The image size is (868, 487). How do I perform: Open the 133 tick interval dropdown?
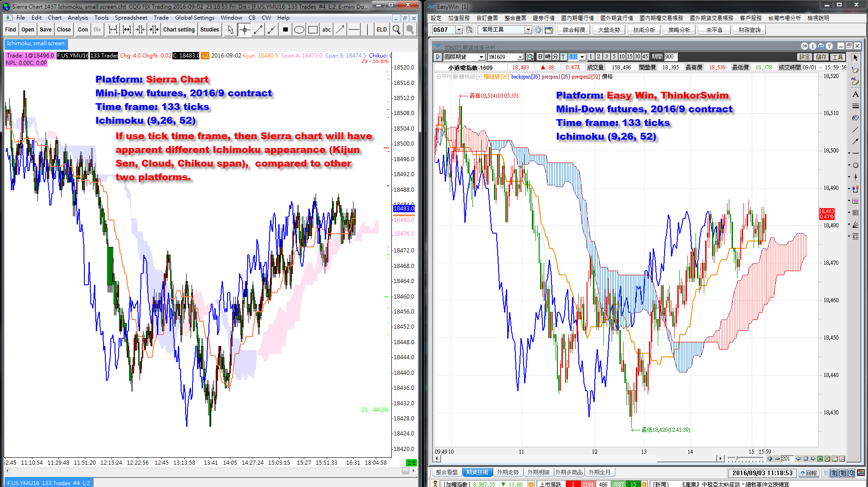pyautogui.click(x=582, y=57)
